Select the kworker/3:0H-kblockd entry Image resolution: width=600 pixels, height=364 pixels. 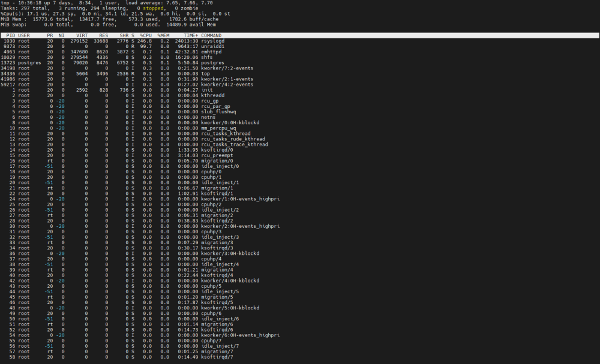click(230, 254)
